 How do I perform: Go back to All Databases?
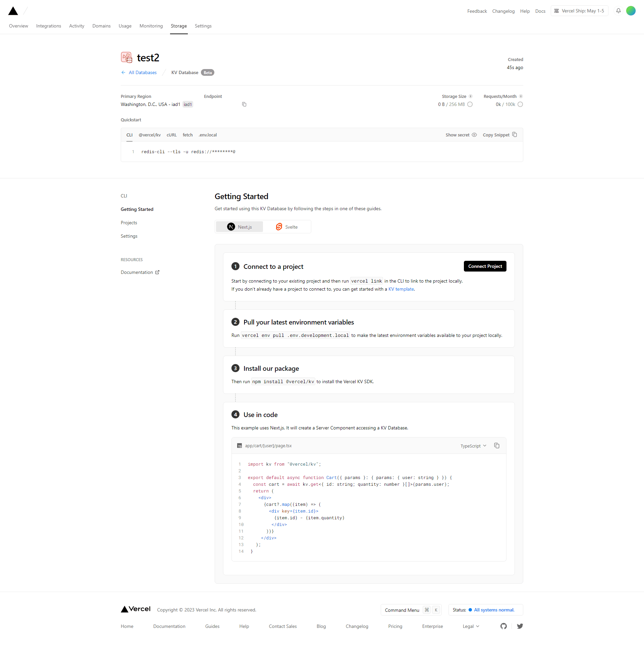[x=142, y=72]
